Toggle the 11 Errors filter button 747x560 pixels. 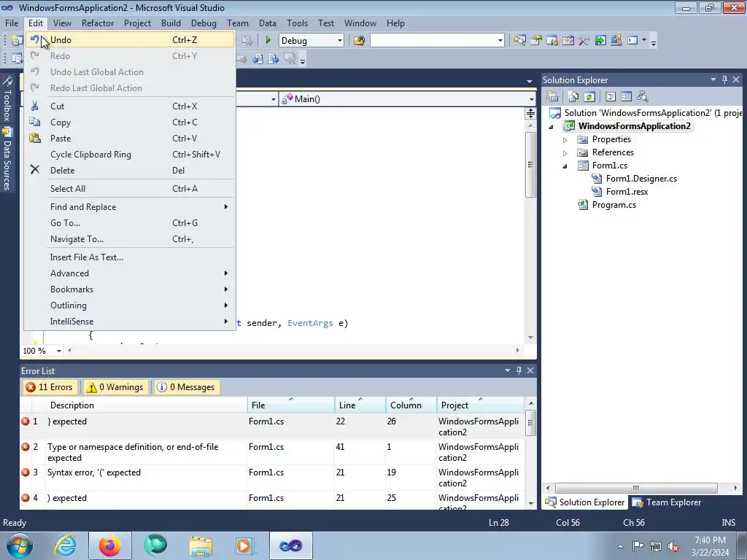[50, 387]
